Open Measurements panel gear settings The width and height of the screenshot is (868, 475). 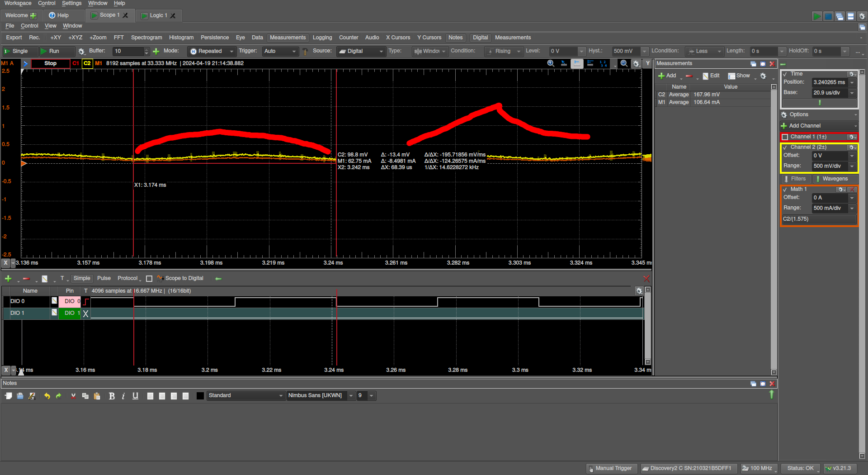[x=763, y=76]
